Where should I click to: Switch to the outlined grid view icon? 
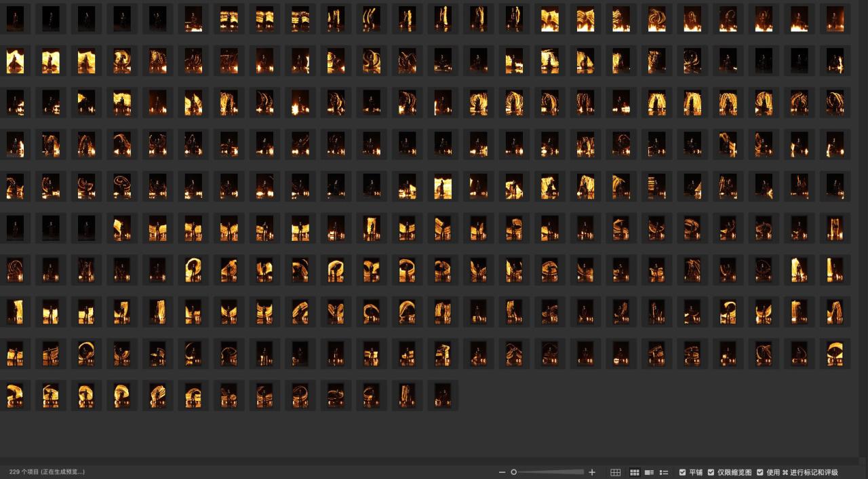point(615,472)
